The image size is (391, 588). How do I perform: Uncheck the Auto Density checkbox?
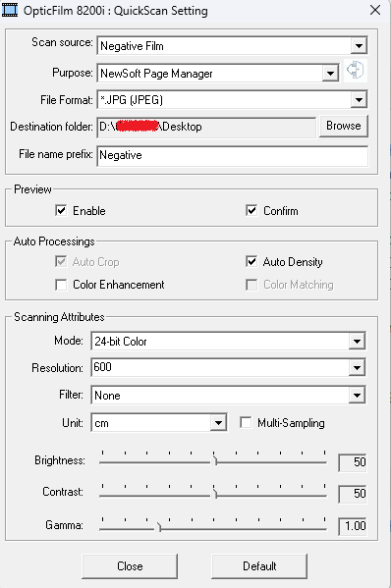(x=251, y=261)
